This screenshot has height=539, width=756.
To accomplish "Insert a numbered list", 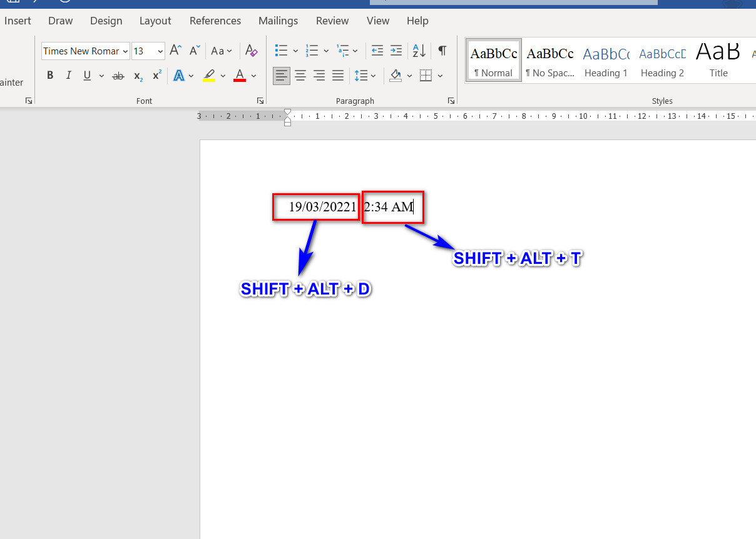I will (312, 51).
